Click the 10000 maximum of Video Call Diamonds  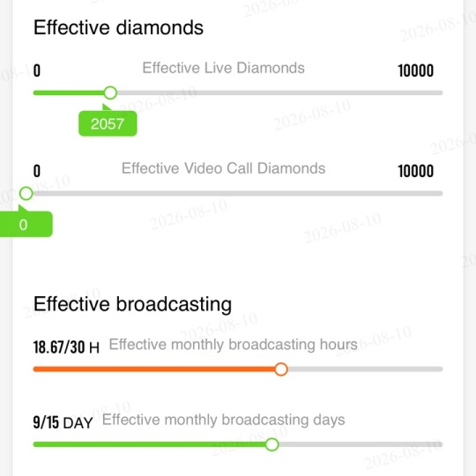point(415,171)
